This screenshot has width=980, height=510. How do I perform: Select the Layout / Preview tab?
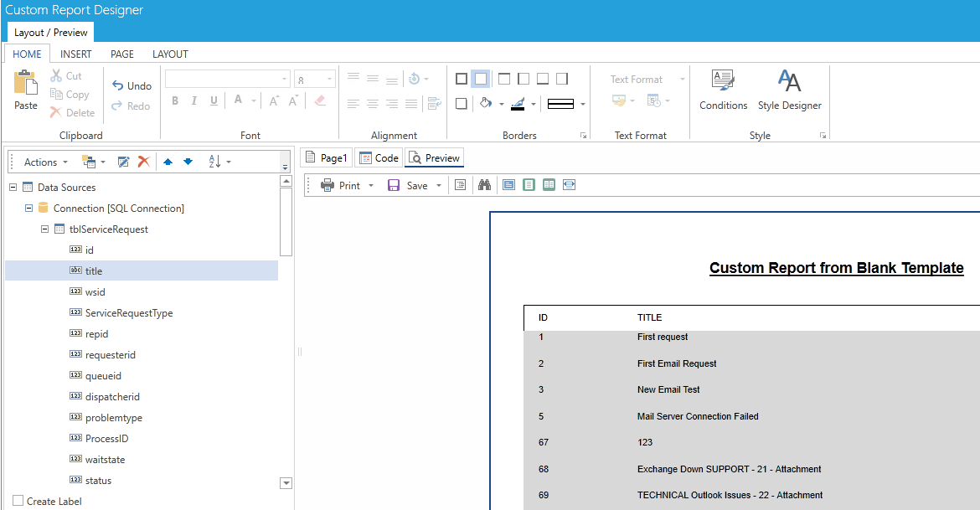50,32
